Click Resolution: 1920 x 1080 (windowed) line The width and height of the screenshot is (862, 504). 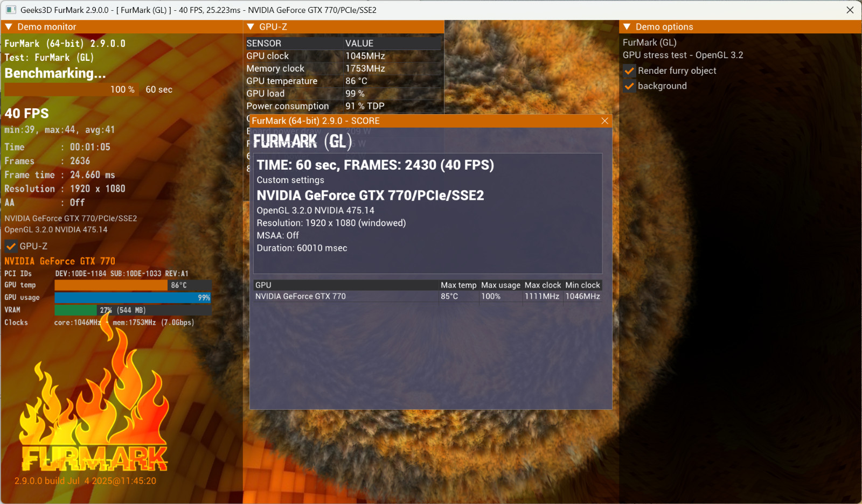pos(331,223)
